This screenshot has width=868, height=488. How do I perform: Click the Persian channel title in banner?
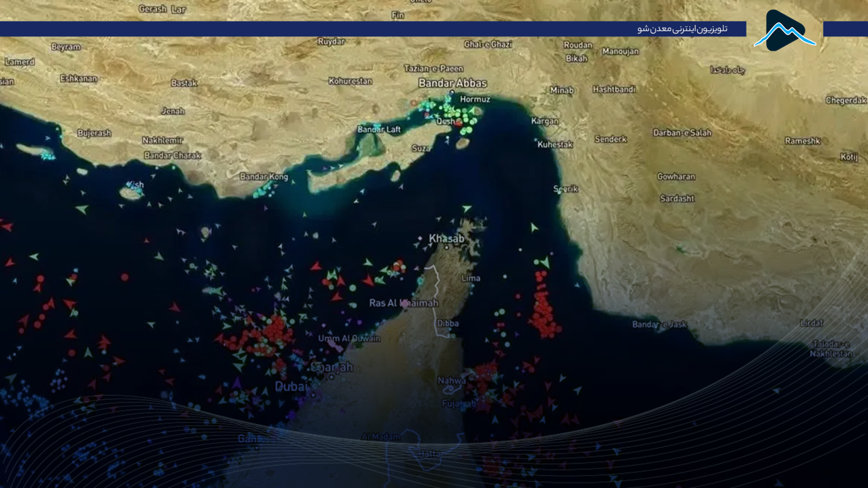[x=682, y=29]
